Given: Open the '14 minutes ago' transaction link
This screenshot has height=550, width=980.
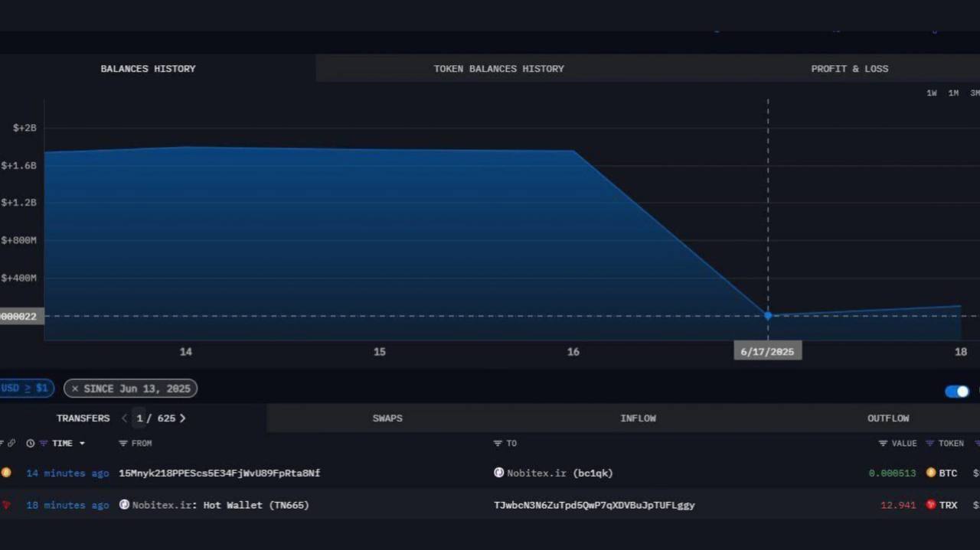Looking at the screenshot, I should (x=67, y=474).
